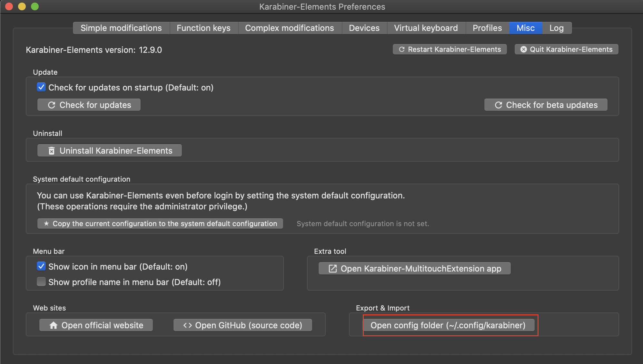Viewport: 643px width, 364px height.
Task: Go to the Function keys tab
Action: [x=203, y=28]
